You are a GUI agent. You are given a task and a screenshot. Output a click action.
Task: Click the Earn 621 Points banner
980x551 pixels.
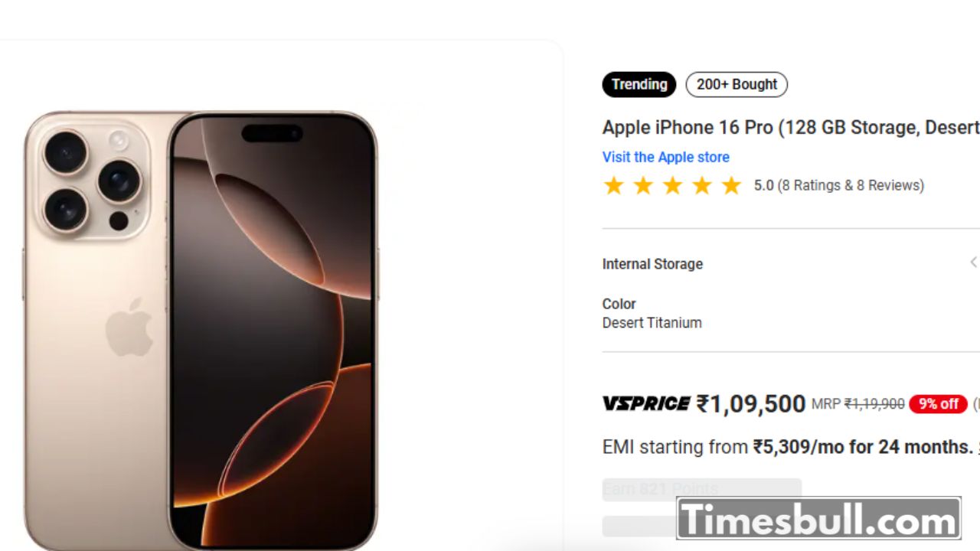coord(701,489)
